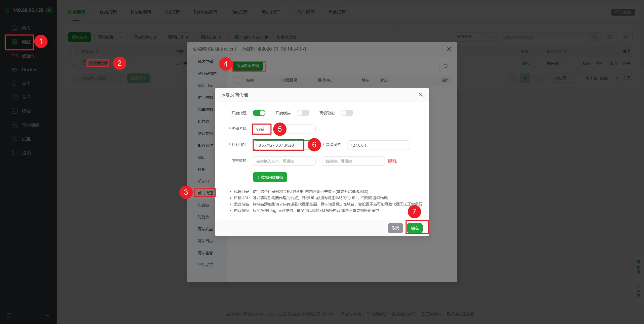Viewport: 644px width, 324px height.
Task: Click the terminal (终端) icon
Action: tap(15, 111)
